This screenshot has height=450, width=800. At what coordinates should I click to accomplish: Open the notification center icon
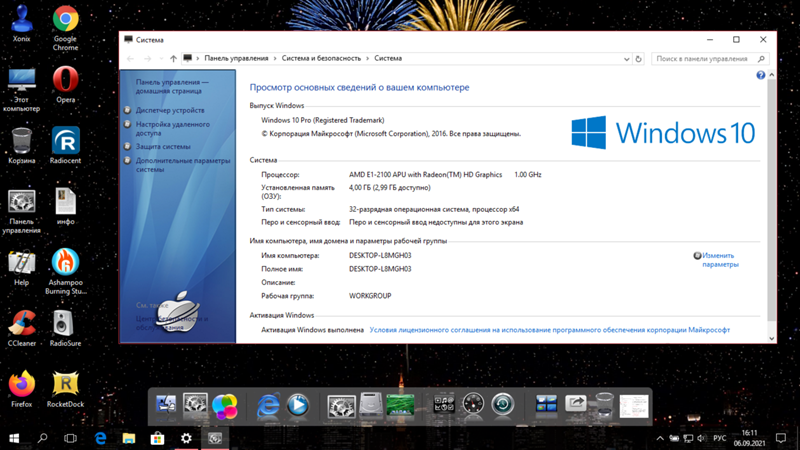tap(781, 438)
